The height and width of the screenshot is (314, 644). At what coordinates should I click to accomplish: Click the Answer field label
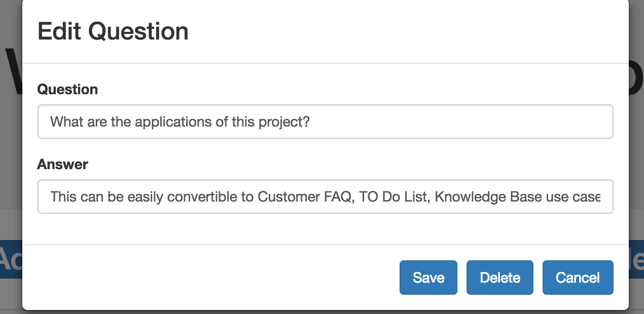point(62,165)
